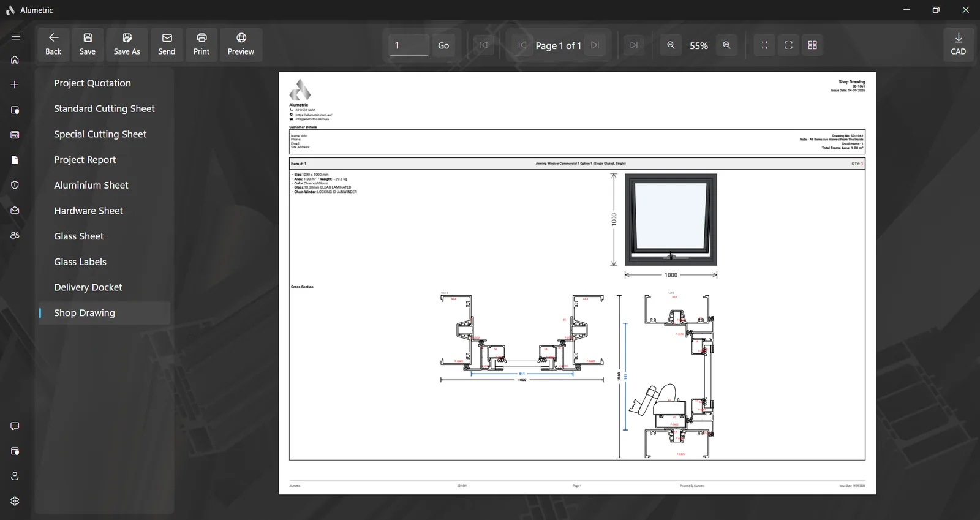Click the 'Page 1 of 1' label
This screenshot has width=980, height=520.
tap(558, 46)
